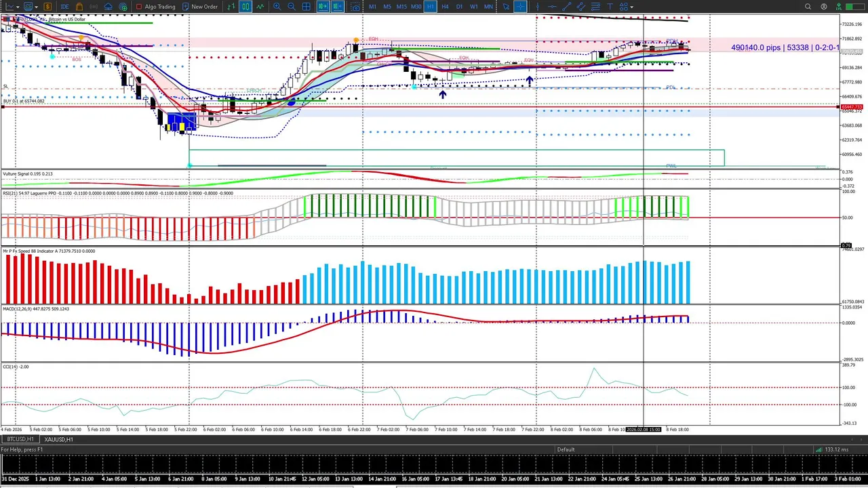
Task: Toggle Algo Trading on
Action: [155, 7]
